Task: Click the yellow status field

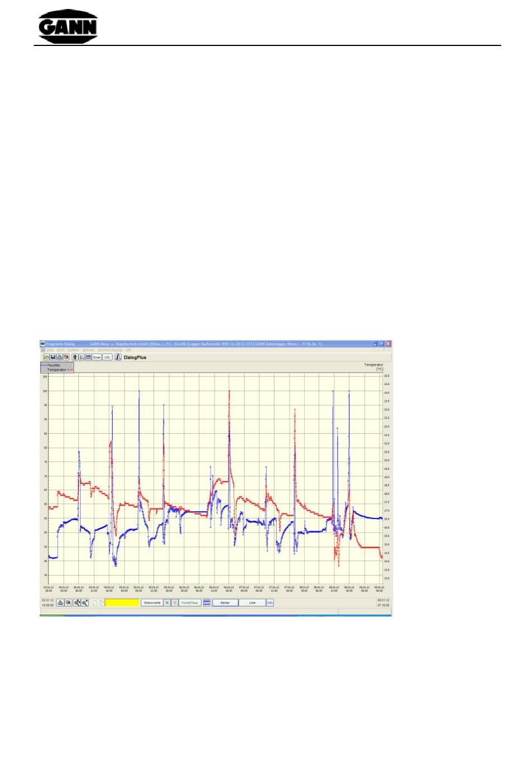Action: [122, 602]
